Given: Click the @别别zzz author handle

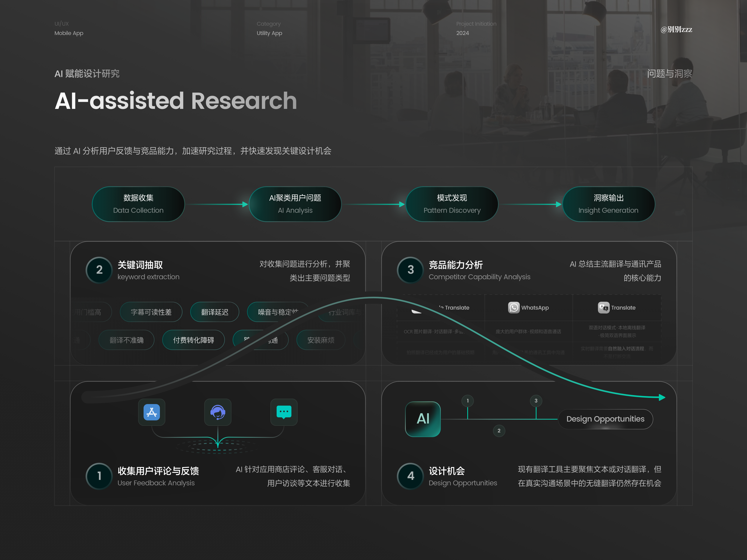Looking at the screenshot, I should click(676, 30).
